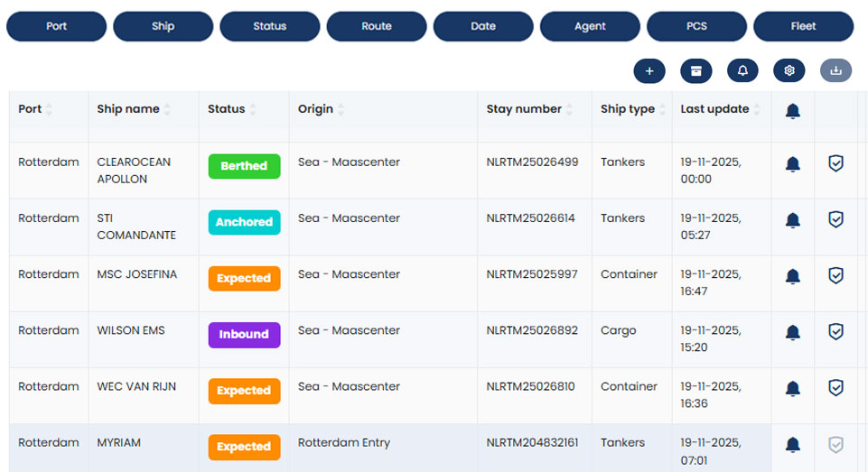Sort table by Last update column
Image resolution: width=868 pixels, height=472 pixels.
[x=758, y=109]
